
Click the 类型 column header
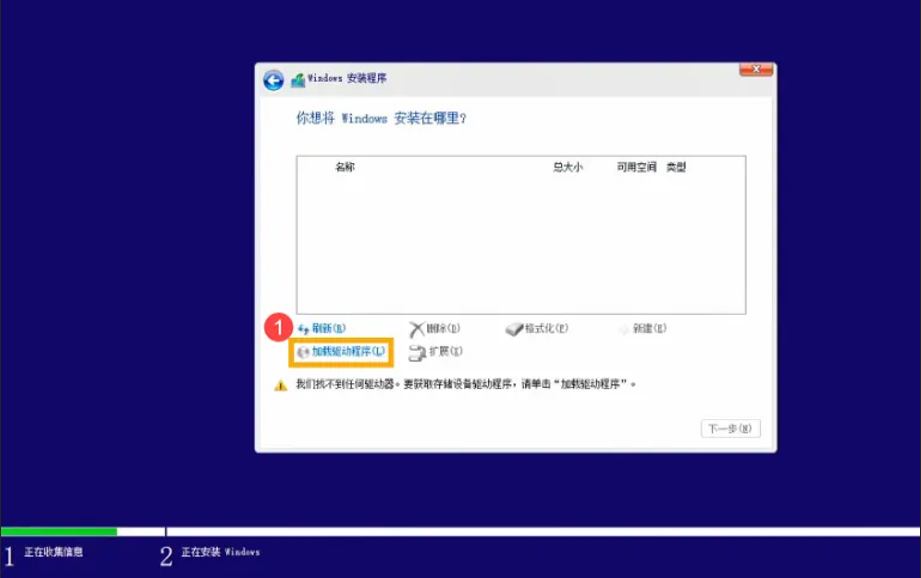(679, 166)
